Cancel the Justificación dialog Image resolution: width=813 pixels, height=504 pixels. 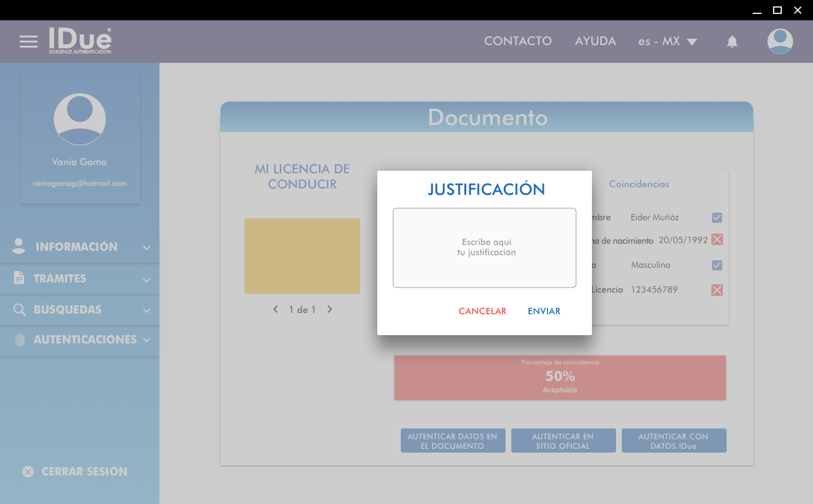click(483, 311)
